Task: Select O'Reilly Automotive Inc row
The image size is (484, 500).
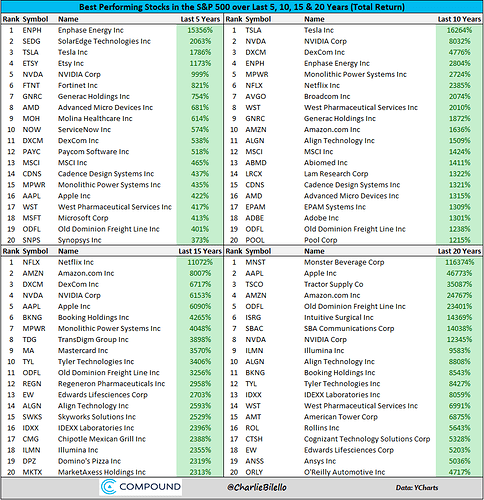Action: [x=353, y=472]
